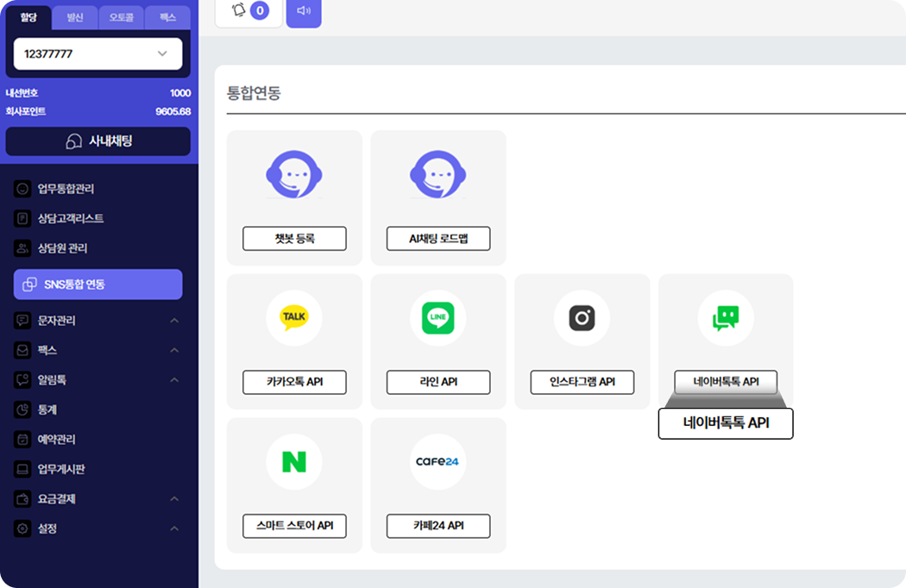This screenshot has height=588, width=906.
Task: Click the Cafe24 logo icon
Action: click(438, 462)
